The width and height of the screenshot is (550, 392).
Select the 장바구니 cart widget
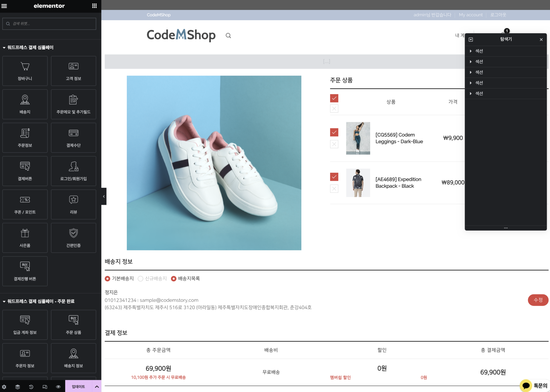(25, 71)
